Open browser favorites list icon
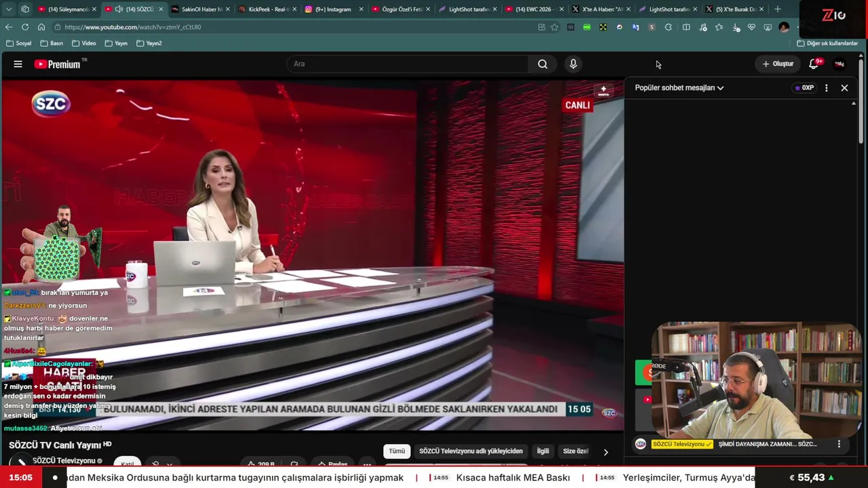 [x=719, y=27]
